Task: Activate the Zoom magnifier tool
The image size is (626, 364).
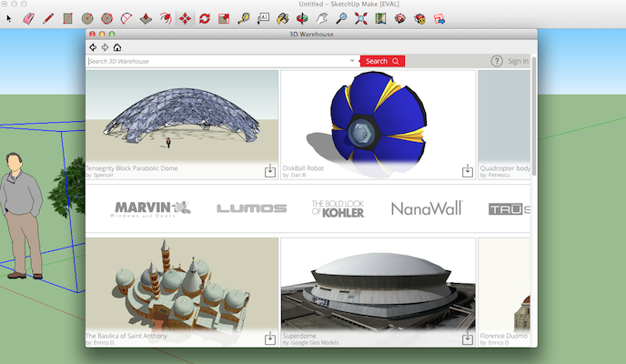Action: click(341, 18)
